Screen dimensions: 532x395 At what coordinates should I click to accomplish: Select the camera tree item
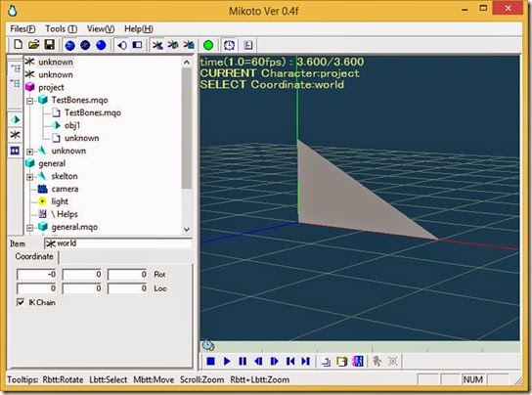click(x=65, y=189)
